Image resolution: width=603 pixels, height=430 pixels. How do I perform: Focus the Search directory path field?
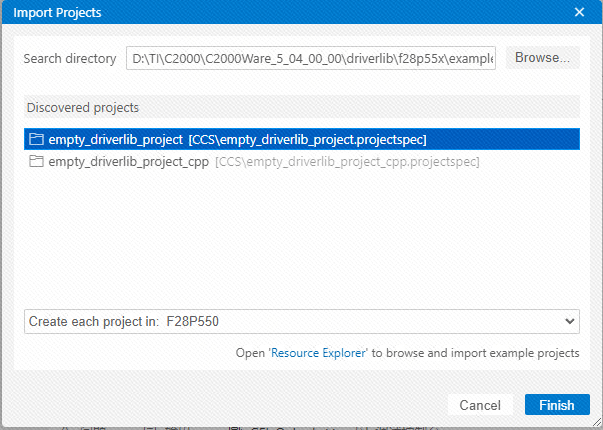pyautogui.click(x=311, y=58)
